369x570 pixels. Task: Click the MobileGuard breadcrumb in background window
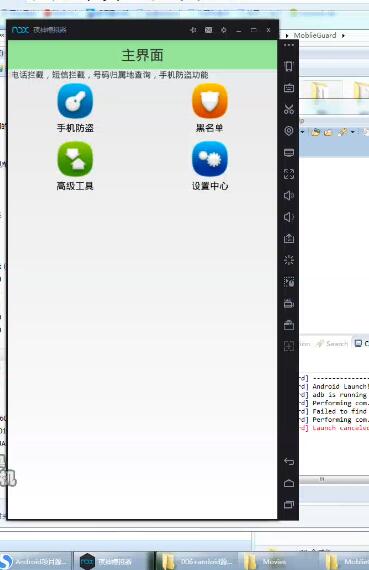coord(315,35)
